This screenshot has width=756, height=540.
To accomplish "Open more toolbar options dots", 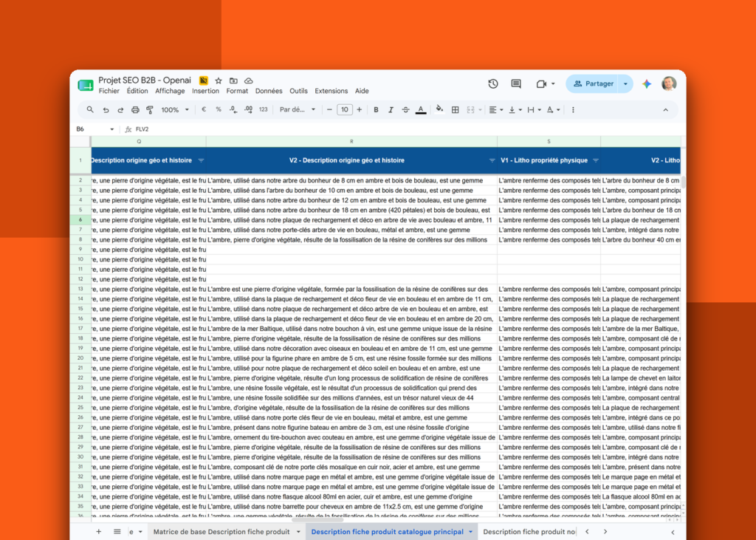I will click(573, 109).
